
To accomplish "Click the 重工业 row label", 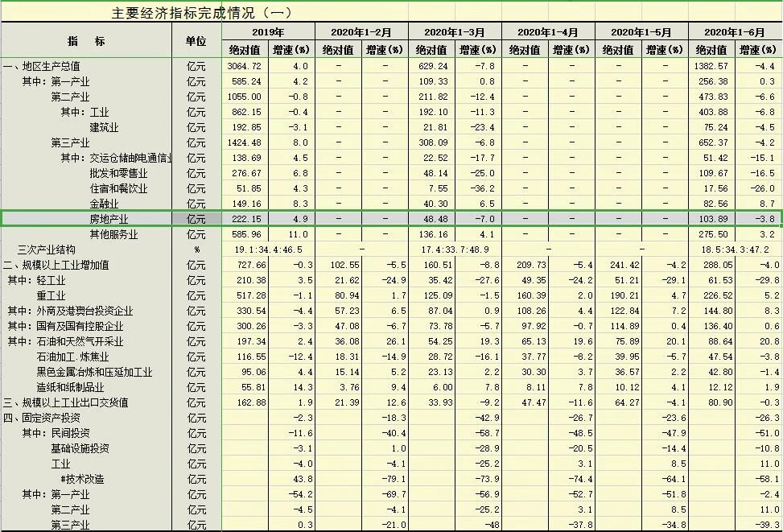I will click(x=51, y=295).
